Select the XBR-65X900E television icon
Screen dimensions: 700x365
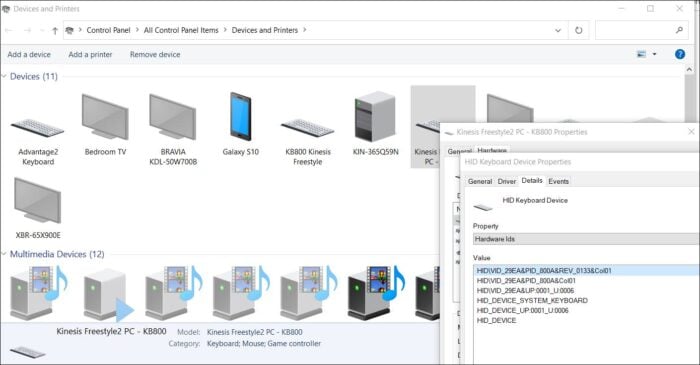click(38, 200)
